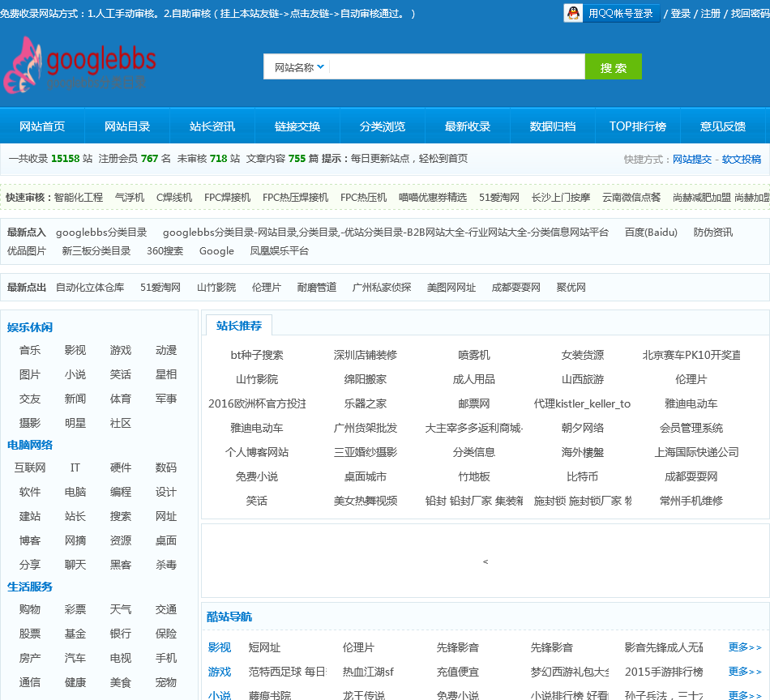Image resolution: width=770 pixels, height=700 pixels.
Task: Click 短网址 in the 影视 row
Action: [265, 647]
